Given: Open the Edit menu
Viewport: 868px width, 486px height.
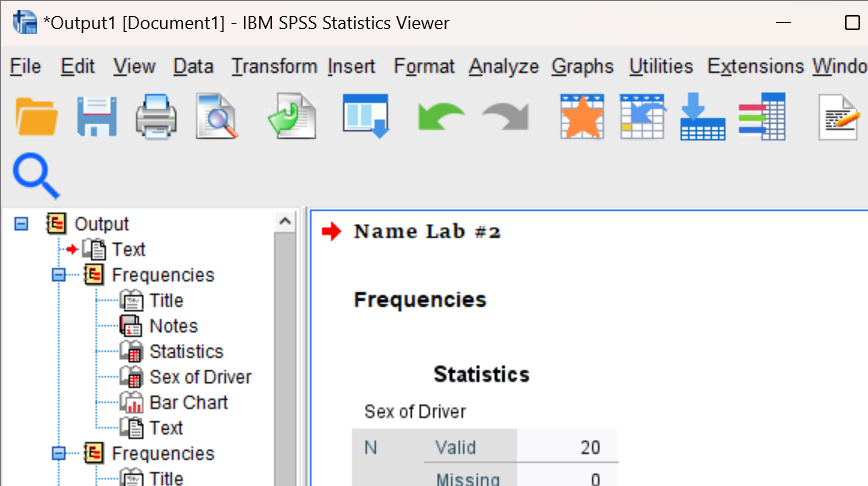Looking at the screenshot, I should click(x=78, y=66).
